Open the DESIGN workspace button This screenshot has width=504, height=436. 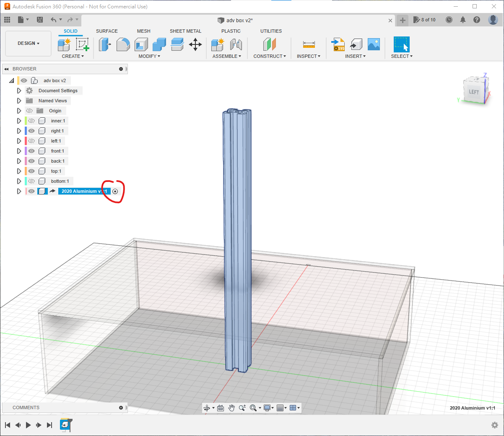[x=28, y=43]
